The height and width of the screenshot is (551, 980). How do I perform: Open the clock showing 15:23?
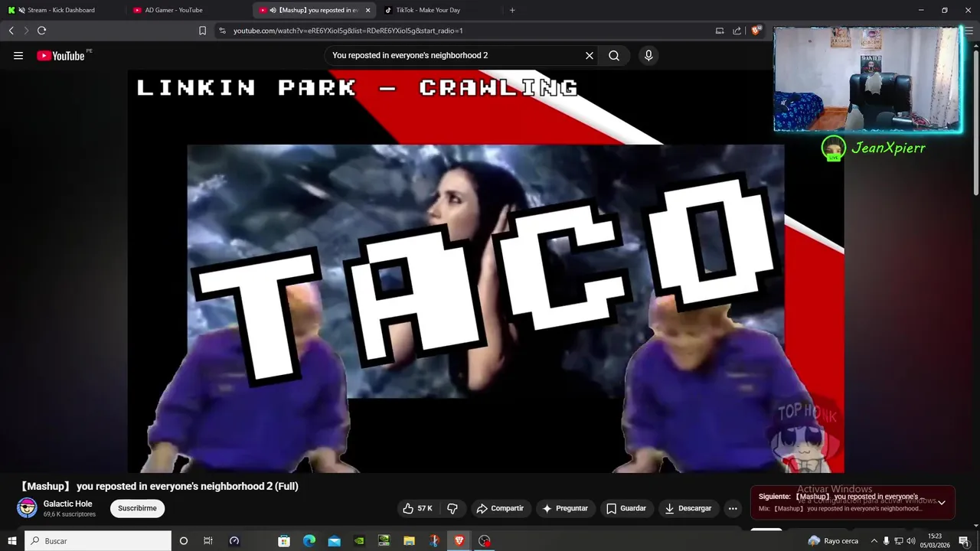pos(935,541)
